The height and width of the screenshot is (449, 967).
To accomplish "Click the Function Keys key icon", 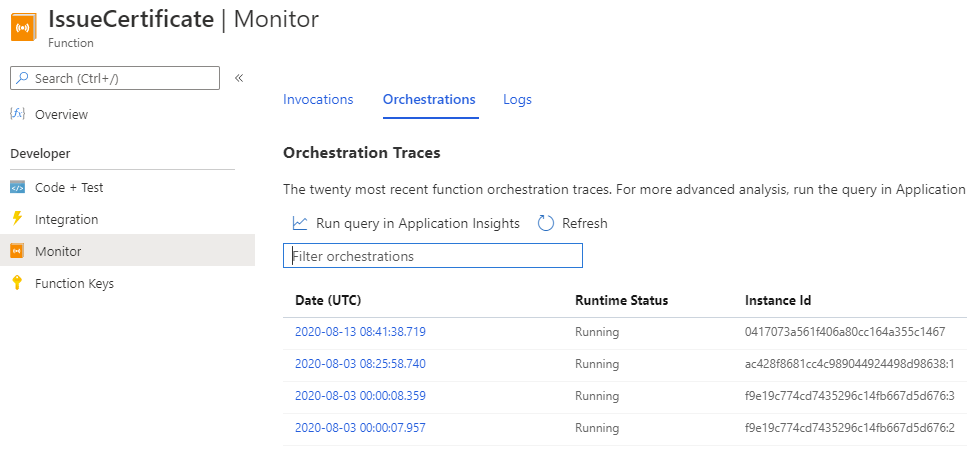I will (x=17, y=283).
